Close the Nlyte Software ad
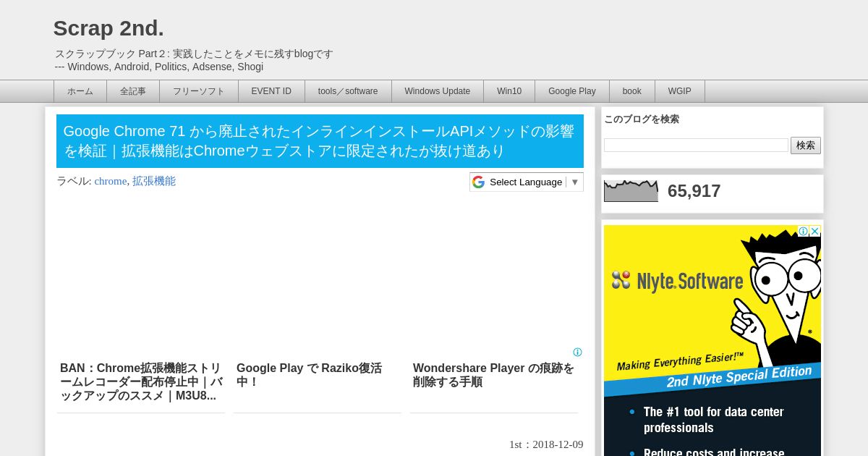 coord(814,231)
